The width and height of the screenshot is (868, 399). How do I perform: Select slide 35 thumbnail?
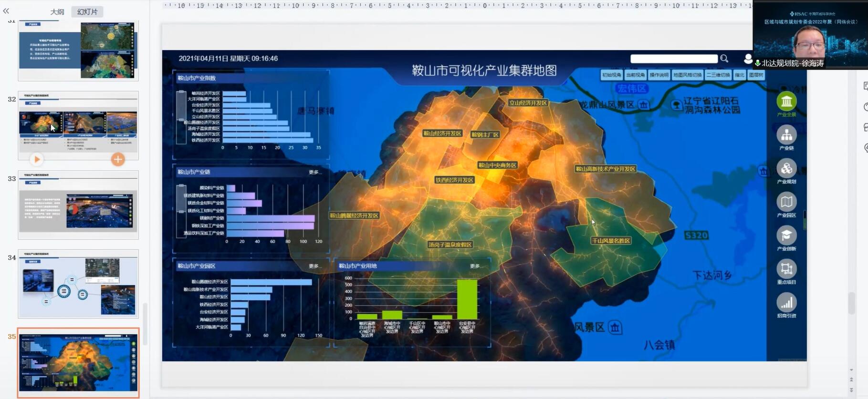(x=78, y=363)
